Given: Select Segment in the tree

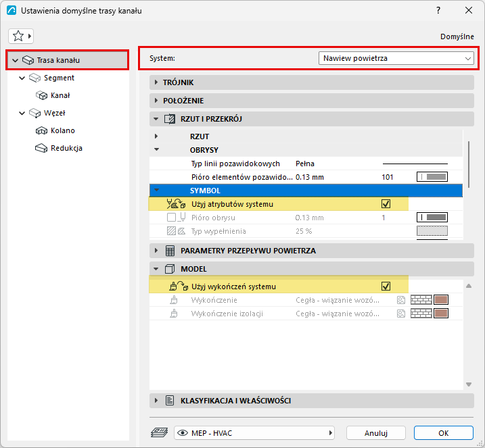Looking at the screenshot, I should [59, 78].
